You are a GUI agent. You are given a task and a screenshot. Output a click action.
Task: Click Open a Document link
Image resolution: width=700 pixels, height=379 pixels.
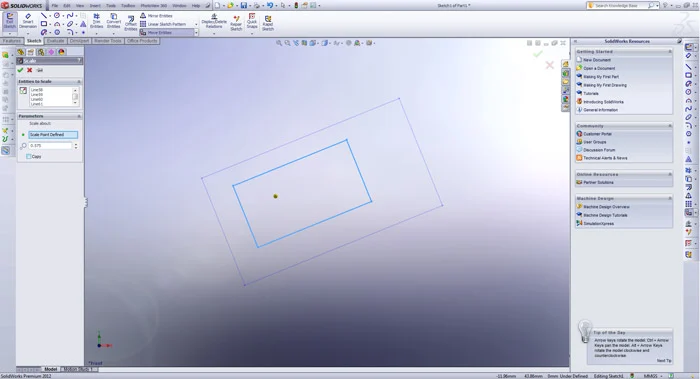coord(599,68)
